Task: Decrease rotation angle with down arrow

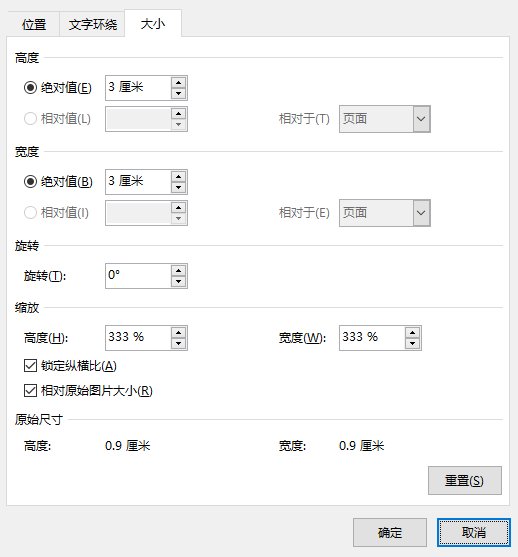Action: (x=178, y=281)
